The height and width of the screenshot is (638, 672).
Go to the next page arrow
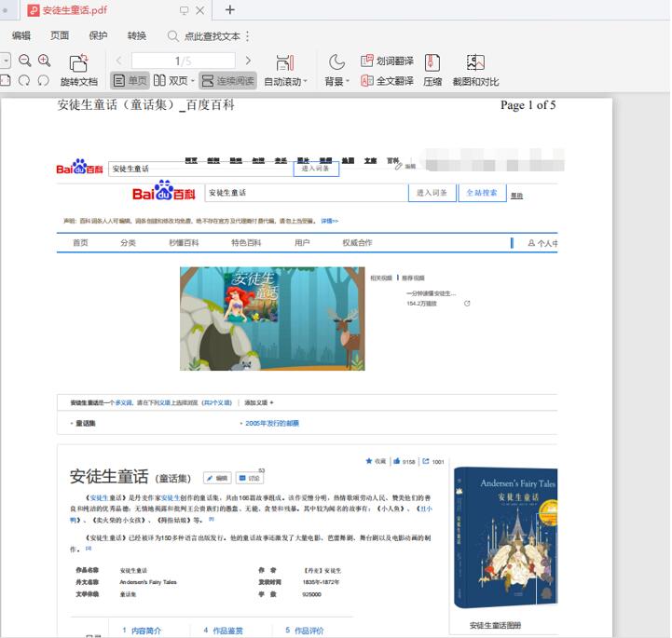[x=248, y=61]
